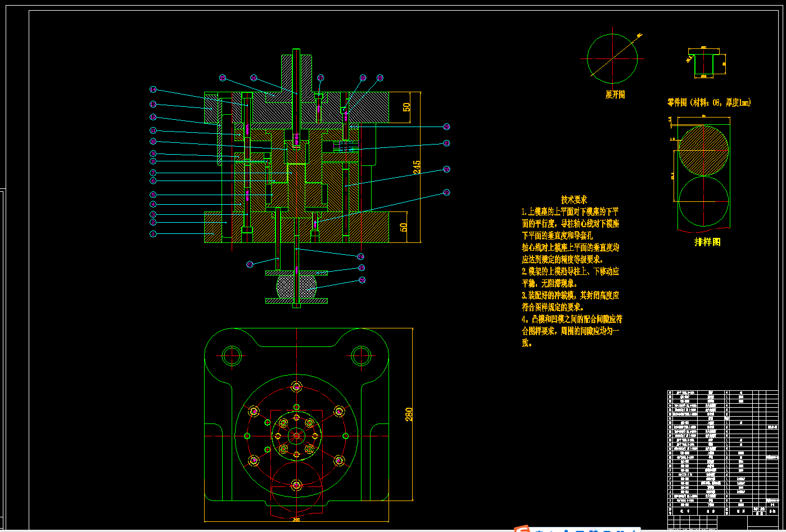This screenshot has width=786, height=532.
Task: Pick the cross-hatched rubber pad below the die
Action: tap(296, 286)
